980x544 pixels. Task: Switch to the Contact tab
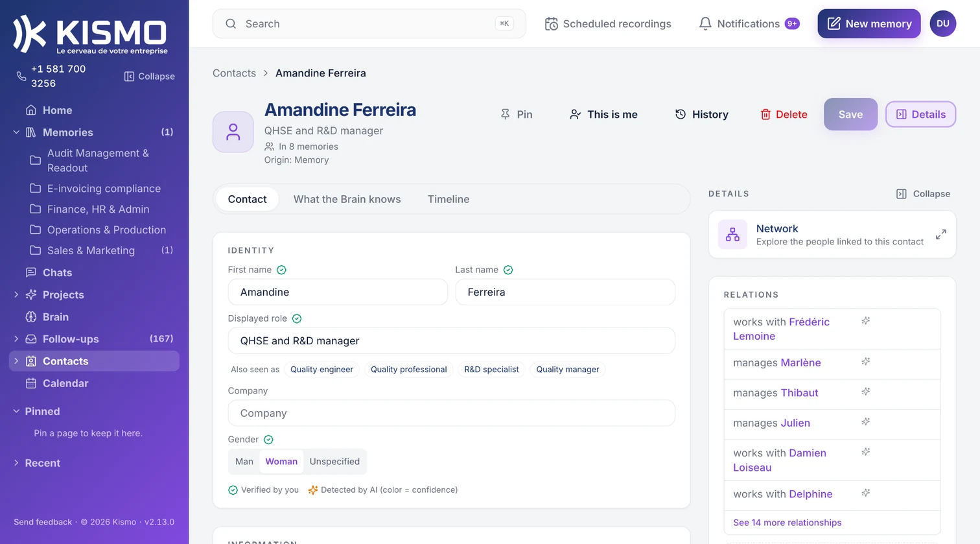[247, 199]
